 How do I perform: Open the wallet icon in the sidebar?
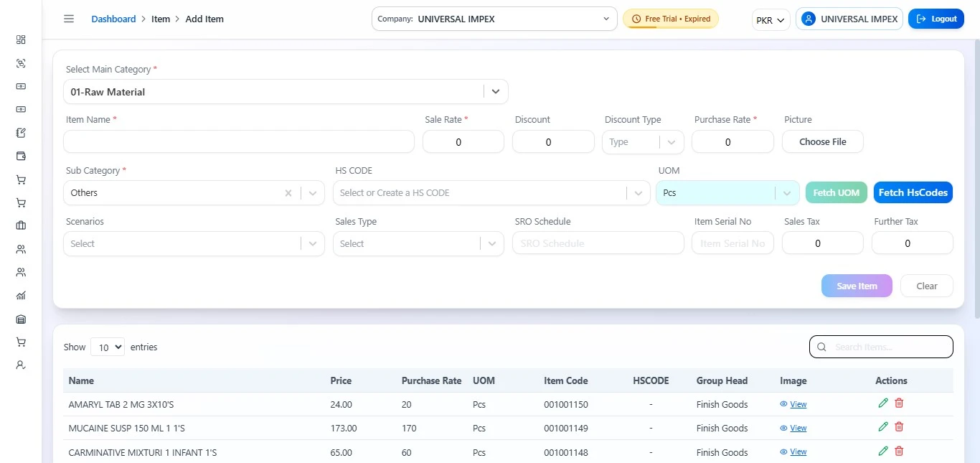21,156
